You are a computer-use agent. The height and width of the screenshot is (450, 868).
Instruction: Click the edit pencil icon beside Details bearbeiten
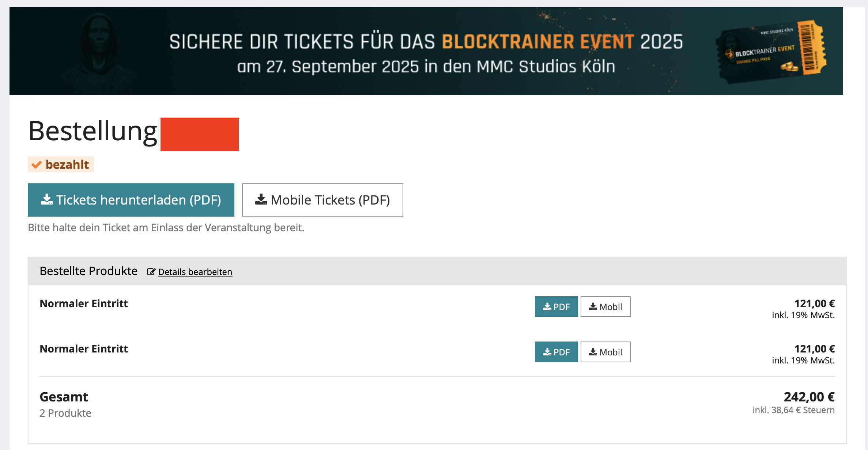tap(151, 272)
